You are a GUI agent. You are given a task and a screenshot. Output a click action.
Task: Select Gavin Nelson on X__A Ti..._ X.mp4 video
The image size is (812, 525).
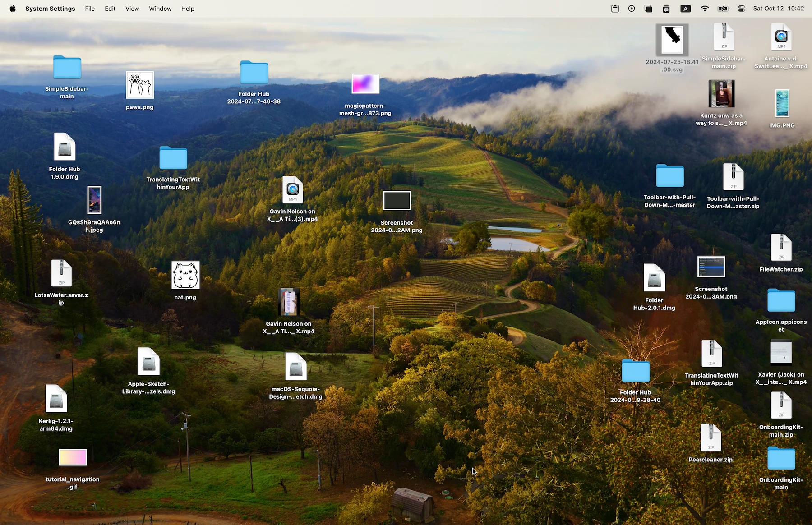pyautogui.click(x=289, y=302)
